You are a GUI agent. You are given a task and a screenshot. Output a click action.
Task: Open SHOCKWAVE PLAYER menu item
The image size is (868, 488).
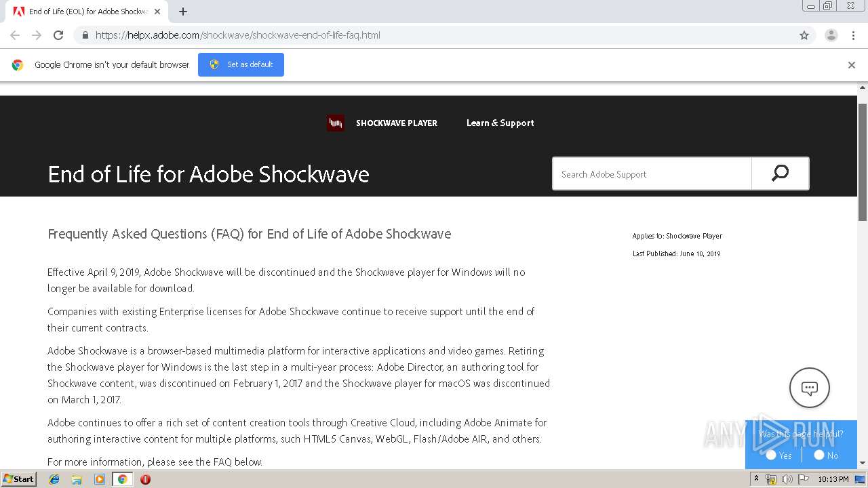[397, 123]
